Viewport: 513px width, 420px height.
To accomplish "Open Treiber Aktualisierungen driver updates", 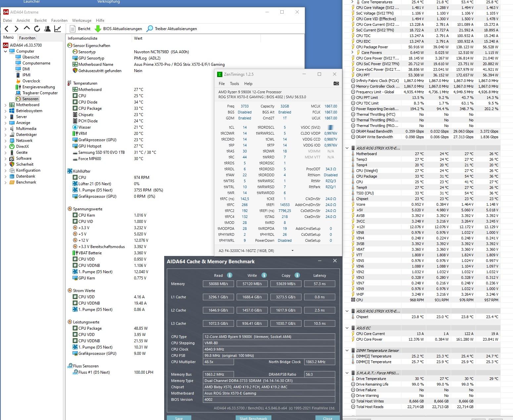I will (x=172, y=29).
